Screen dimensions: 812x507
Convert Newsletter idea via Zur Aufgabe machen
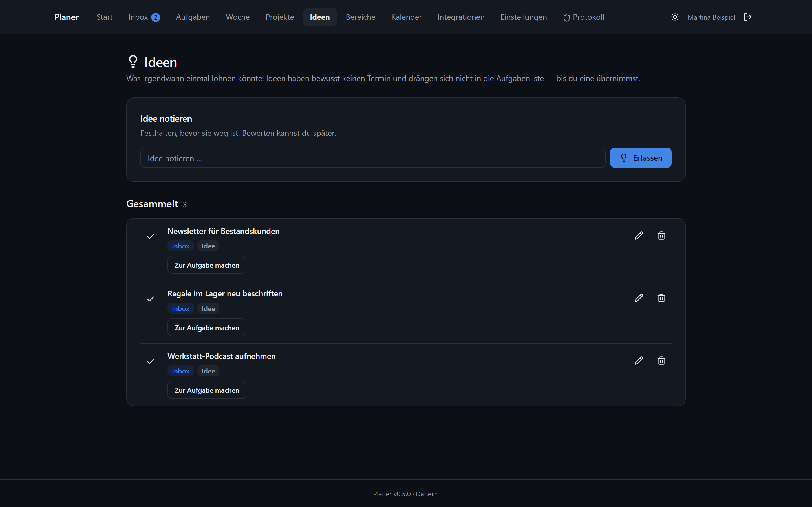point(207,265)
